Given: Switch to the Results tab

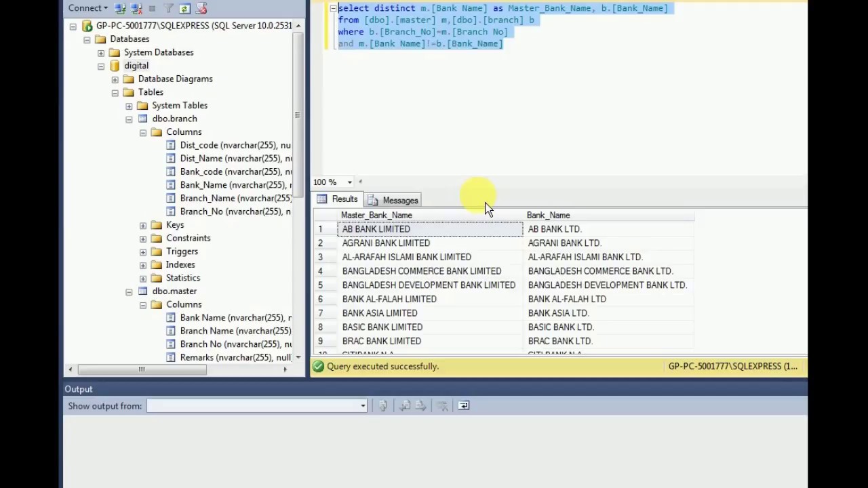Looking at the screenshot, I should pos(337,199).
